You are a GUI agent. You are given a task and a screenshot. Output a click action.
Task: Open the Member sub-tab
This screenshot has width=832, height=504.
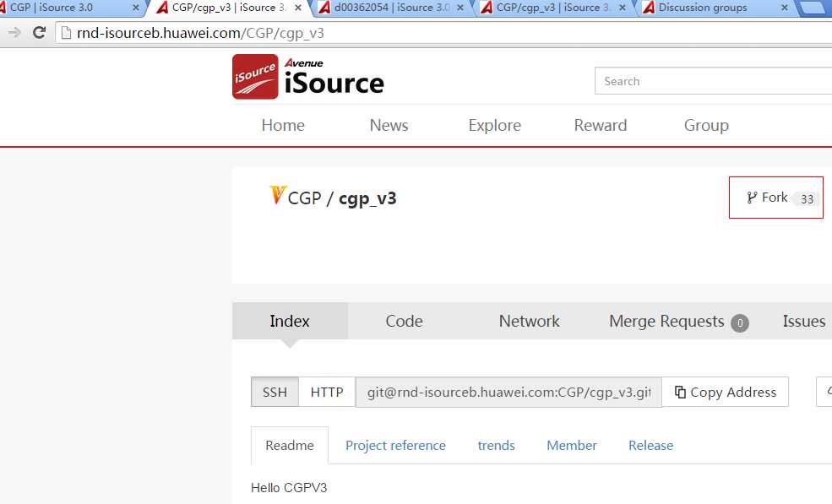pos(572,445)
